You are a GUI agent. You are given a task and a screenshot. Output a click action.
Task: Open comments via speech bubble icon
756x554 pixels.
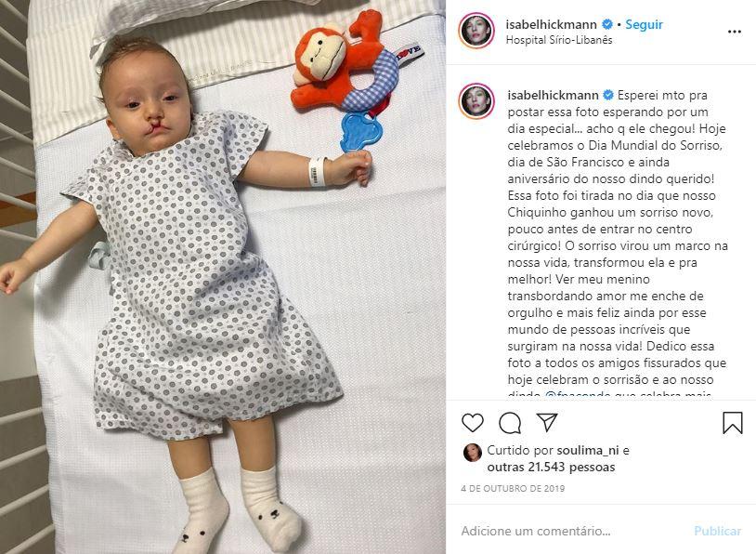(510, 423)
